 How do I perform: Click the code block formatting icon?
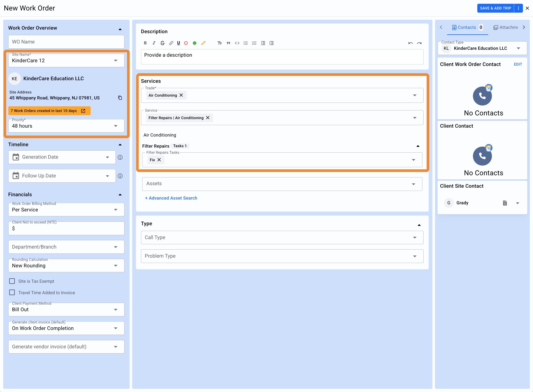click(x=237, y=43)
